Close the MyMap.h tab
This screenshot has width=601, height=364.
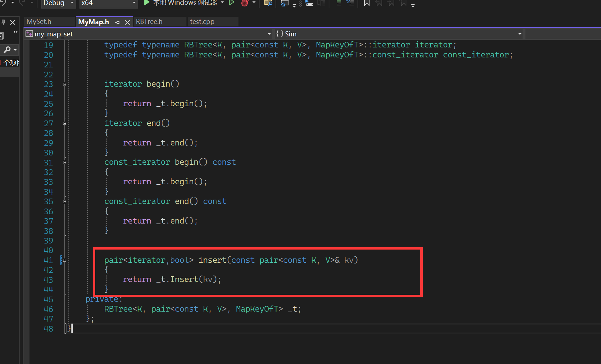tap(127, 22)
